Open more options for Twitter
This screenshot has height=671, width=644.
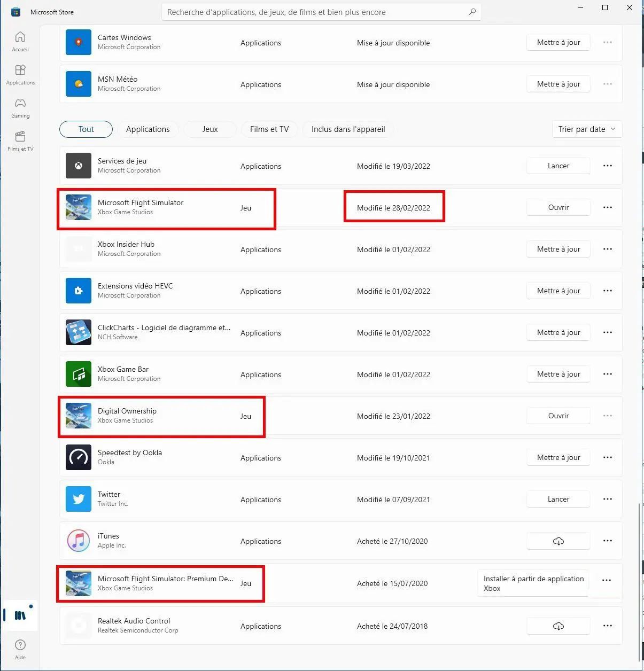(608, 499)
